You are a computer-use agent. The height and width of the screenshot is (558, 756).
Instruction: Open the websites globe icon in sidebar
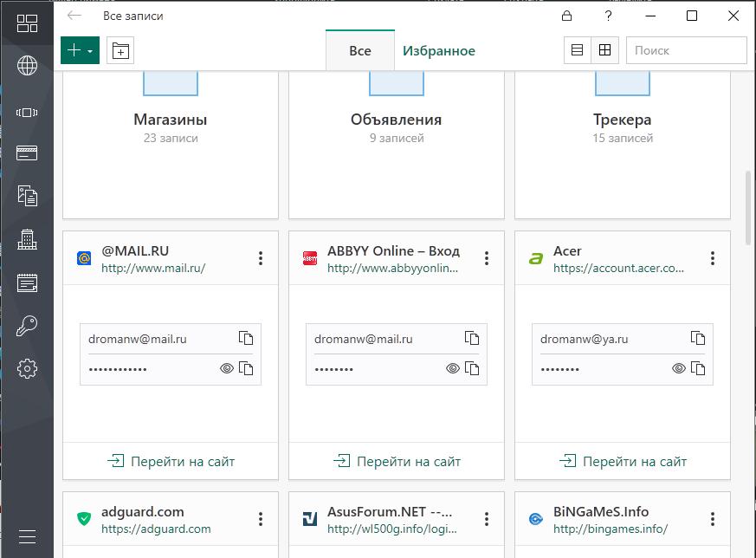point(27,66)
